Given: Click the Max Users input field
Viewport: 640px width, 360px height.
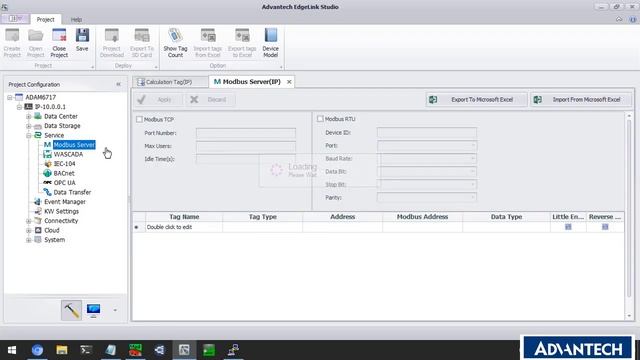Looking at the screenshot, I should point(246,146).
